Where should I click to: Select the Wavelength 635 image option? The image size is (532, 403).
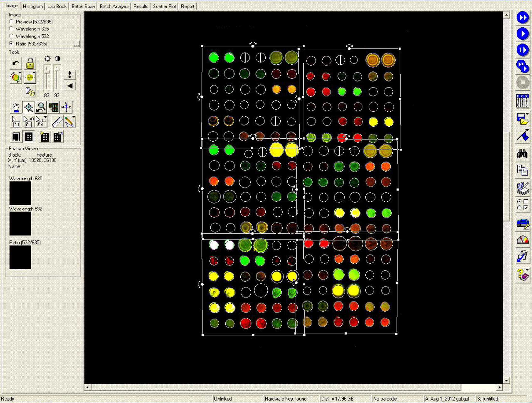pyautogui.click(x=11, y=29)
